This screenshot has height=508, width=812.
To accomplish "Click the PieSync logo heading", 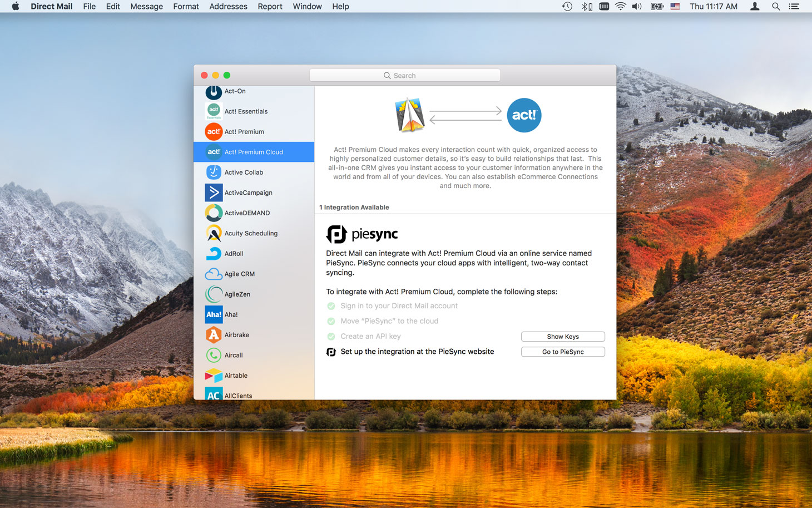I will (x=362, y=234).
